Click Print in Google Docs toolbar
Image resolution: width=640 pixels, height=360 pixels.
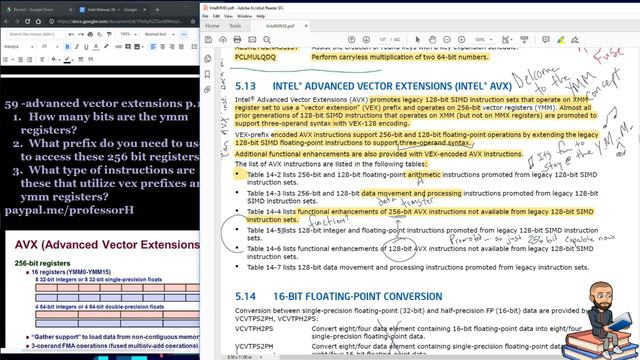pos(90,34)
